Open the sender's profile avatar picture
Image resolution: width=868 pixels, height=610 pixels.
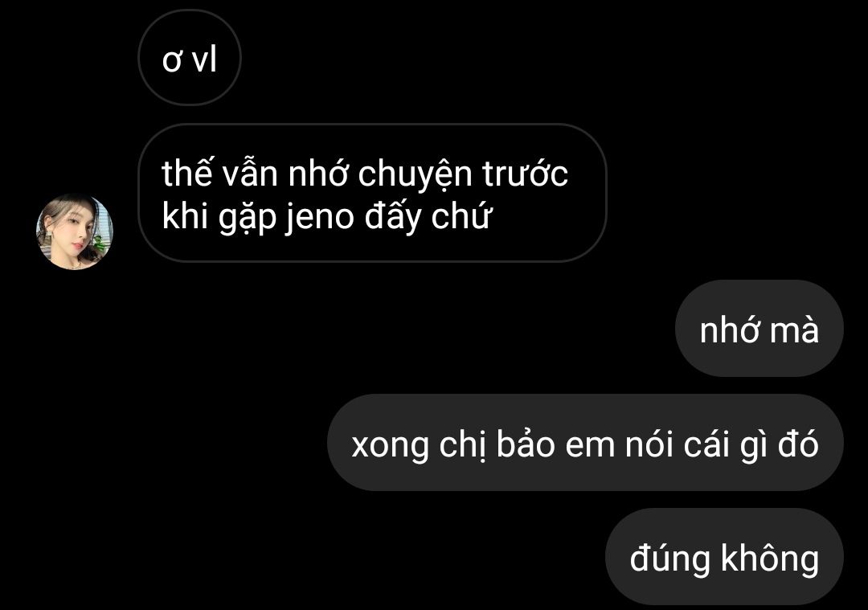pos(74,232)
